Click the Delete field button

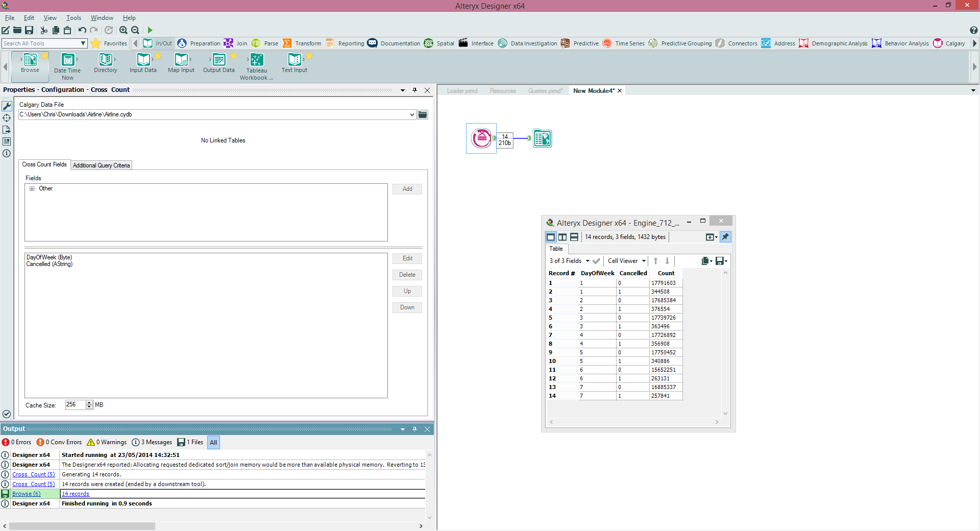tap(407, 275)
